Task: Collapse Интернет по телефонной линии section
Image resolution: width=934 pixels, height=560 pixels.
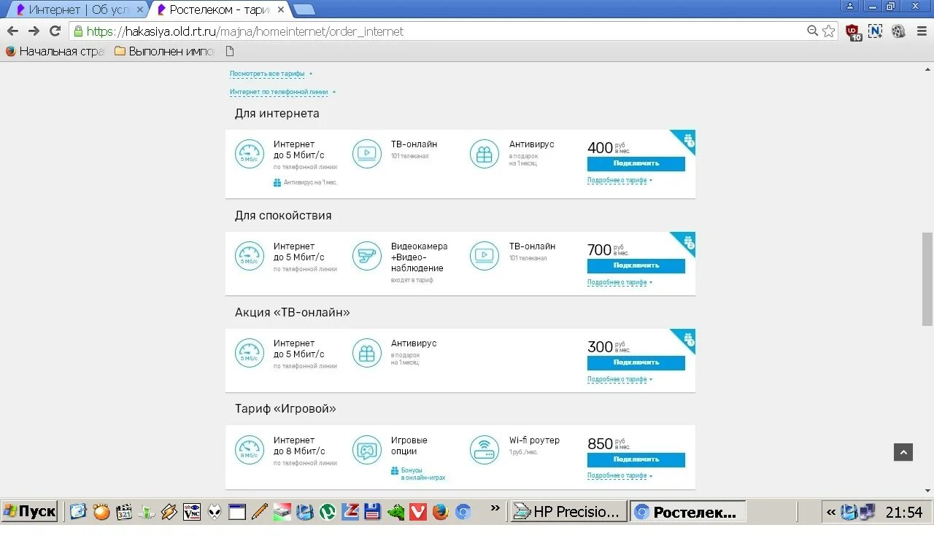Action: 283,92
